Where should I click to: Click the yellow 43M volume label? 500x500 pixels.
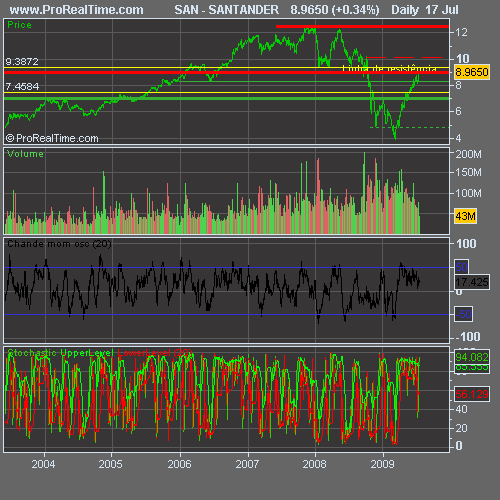465,216
